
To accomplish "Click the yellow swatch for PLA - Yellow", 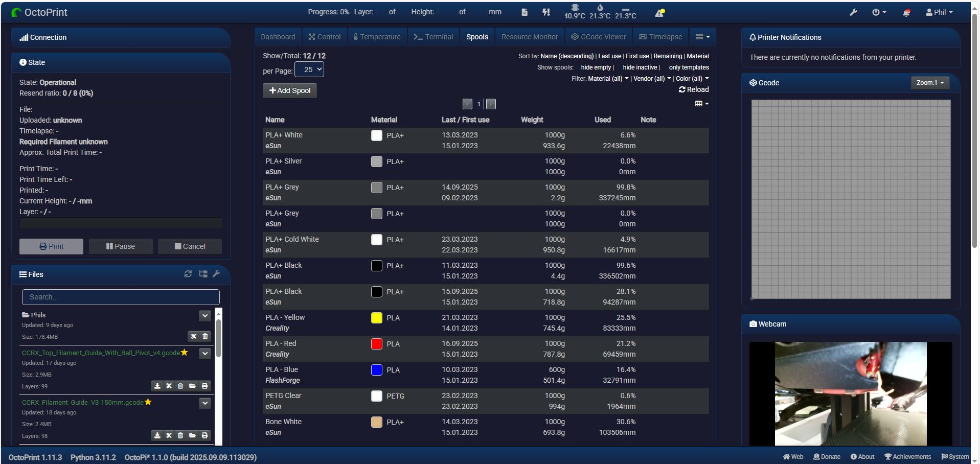I will (x=377, y=318).
